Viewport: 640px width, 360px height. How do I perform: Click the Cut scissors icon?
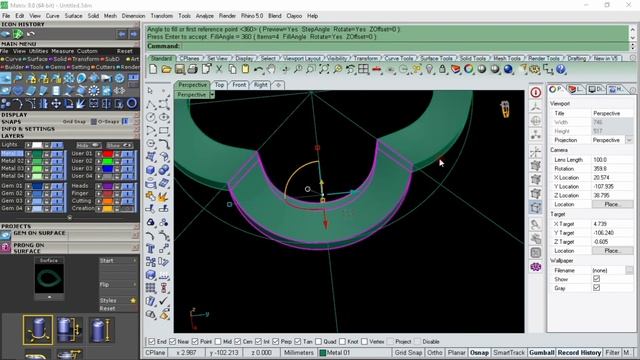point(219,69)
